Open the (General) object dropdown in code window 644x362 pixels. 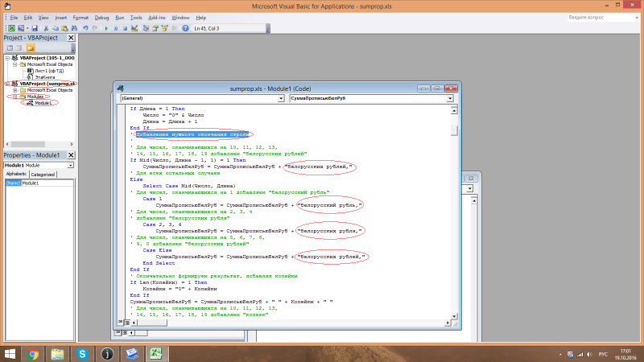pos(281,98)
